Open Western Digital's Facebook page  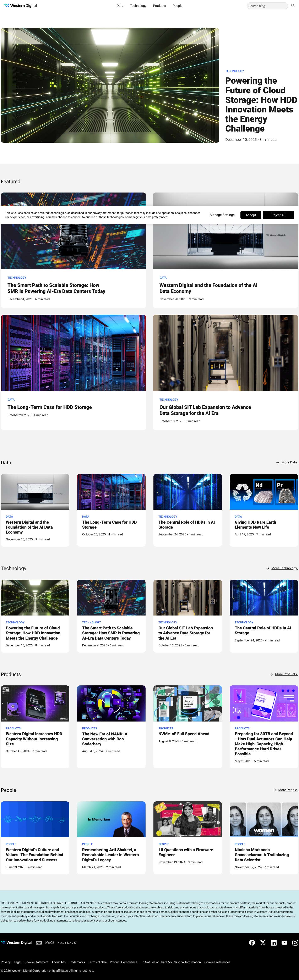252,942
